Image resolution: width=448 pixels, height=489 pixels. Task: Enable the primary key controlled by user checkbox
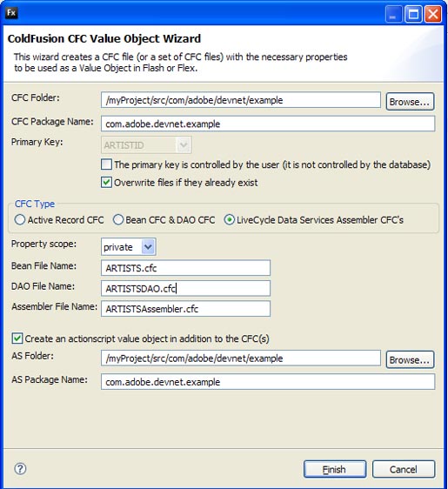106,164
